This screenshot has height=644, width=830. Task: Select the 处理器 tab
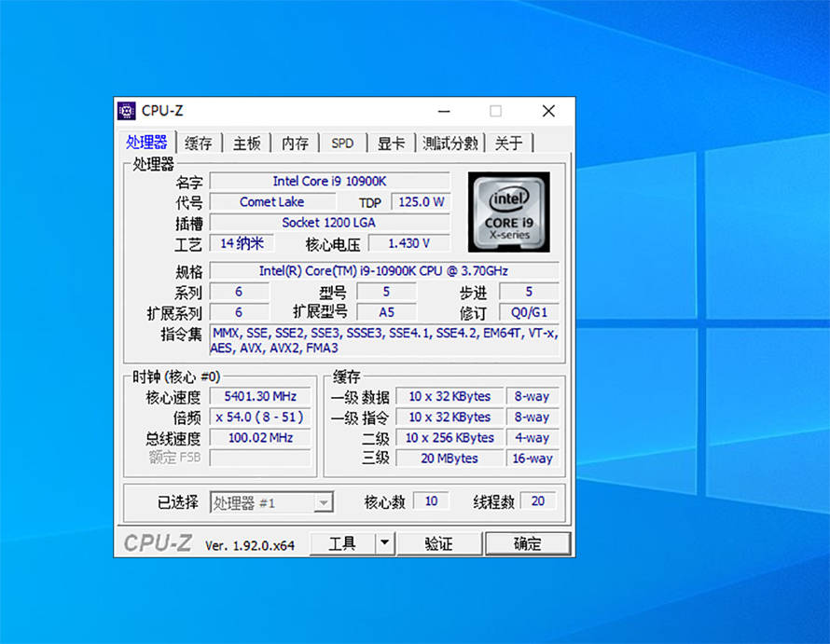click(x=147, y=143)
